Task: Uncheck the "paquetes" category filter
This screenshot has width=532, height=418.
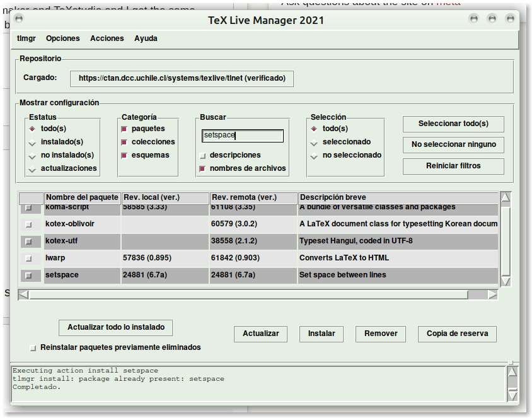Action: click(124, 129)
